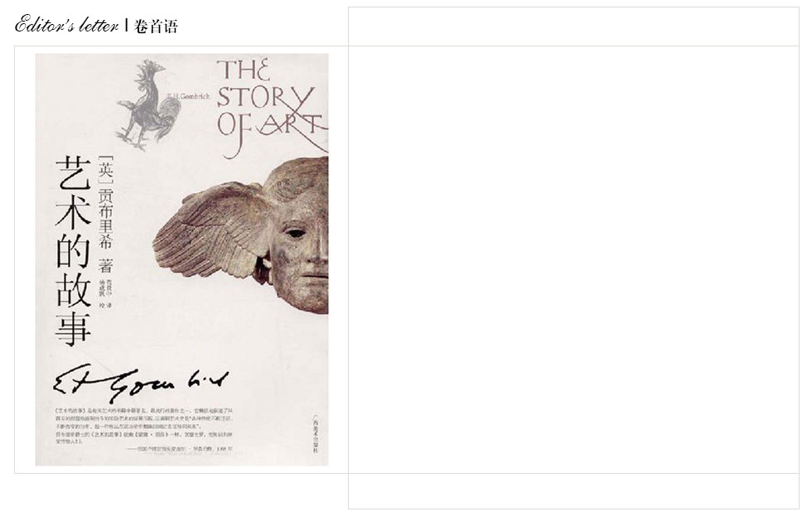Click "THE STORY OF ART" title lettering
The image size is (812, 521).
click(272, 106)
